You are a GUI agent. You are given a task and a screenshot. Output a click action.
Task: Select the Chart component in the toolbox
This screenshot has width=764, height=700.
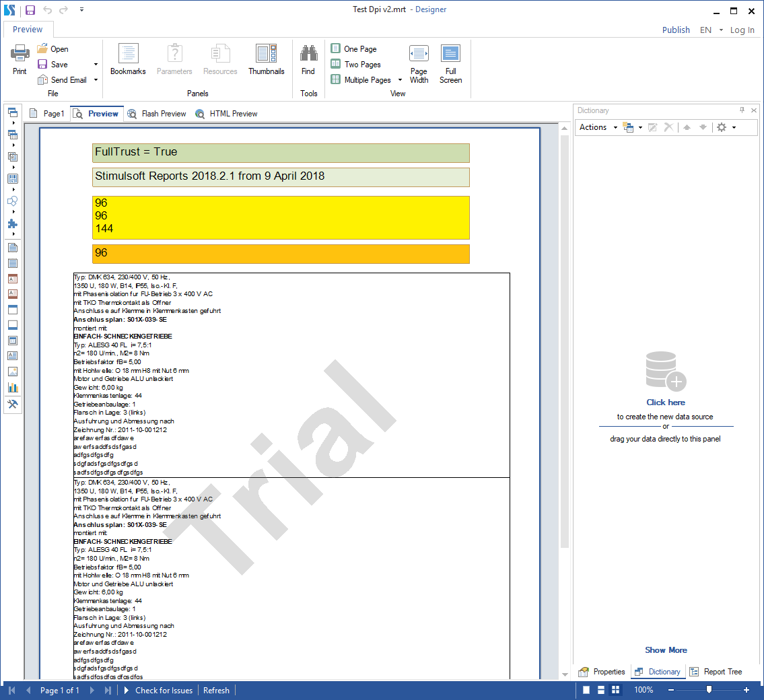coord(13,388)
